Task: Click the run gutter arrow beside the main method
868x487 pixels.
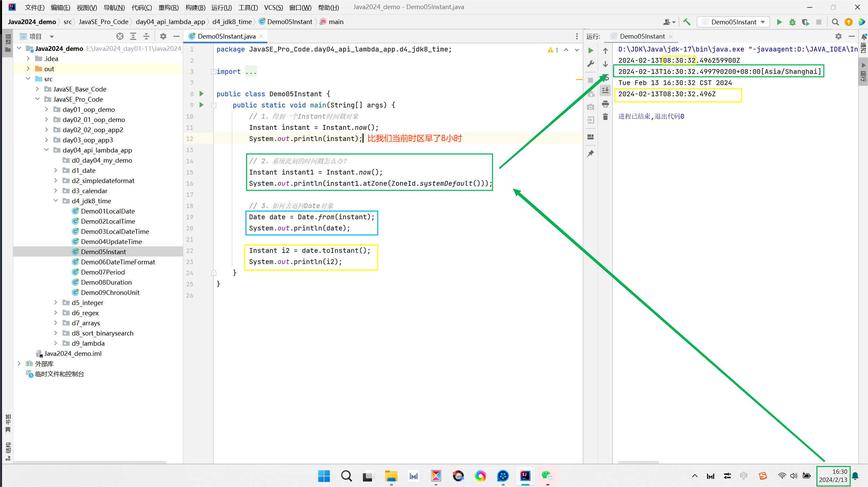Action: click(x=202, y=105)
